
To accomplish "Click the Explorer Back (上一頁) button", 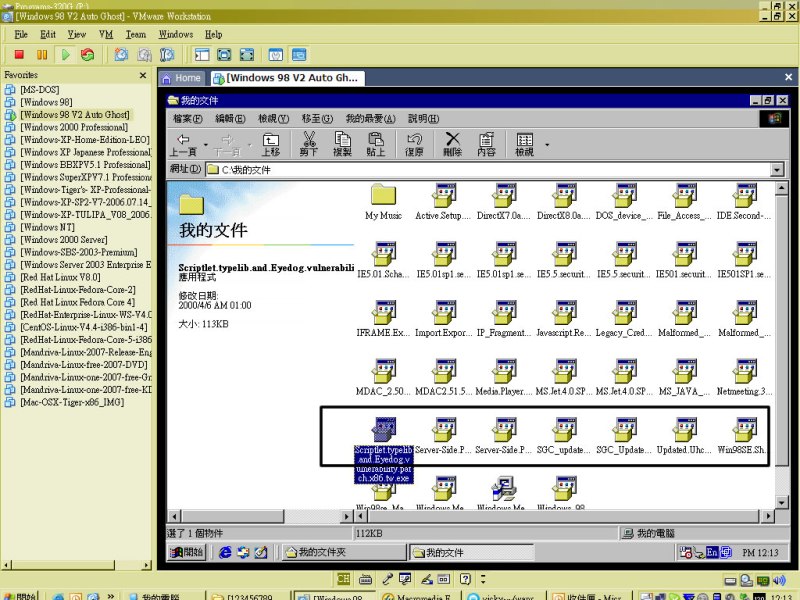I will tap(184, 144).
